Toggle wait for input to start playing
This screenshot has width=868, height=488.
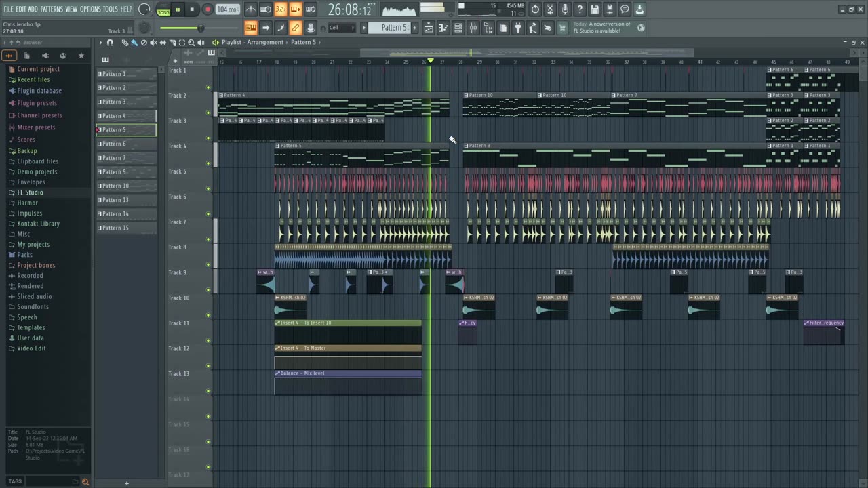(266, 9)
